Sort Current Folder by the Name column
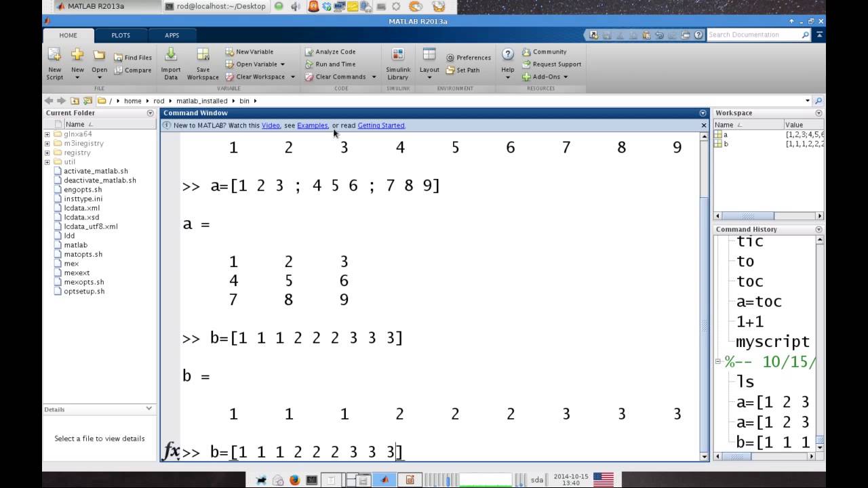This screenshot has height=488, width=868. pyautogui.click(x=75, y=125)
